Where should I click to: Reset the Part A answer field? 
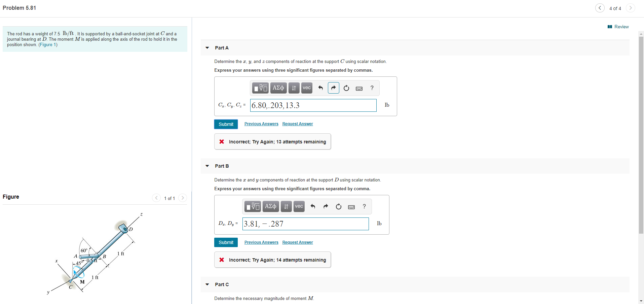346,88
